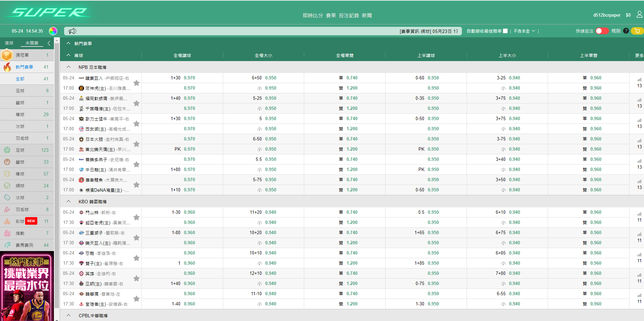644x321 pixels.
Task: Check the auto-accept best odds box
Action: click(x=505, y=31)
